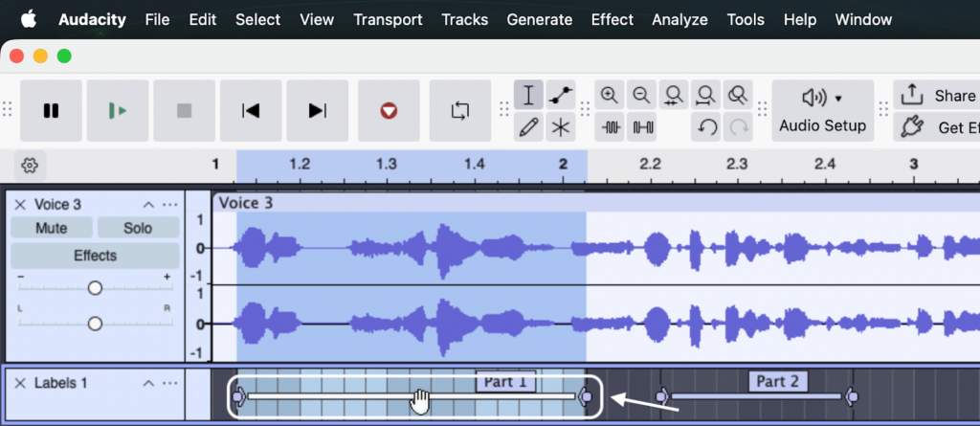Click the Voice 3 gain slider knob
Image resolution: width=980 pixels, height=426 pixels.
click(x=95, y=288)
